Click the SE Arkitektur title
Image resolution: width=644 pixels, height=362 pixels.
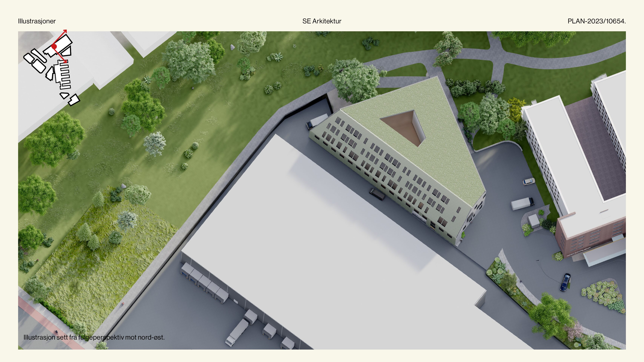pos(322,21)
